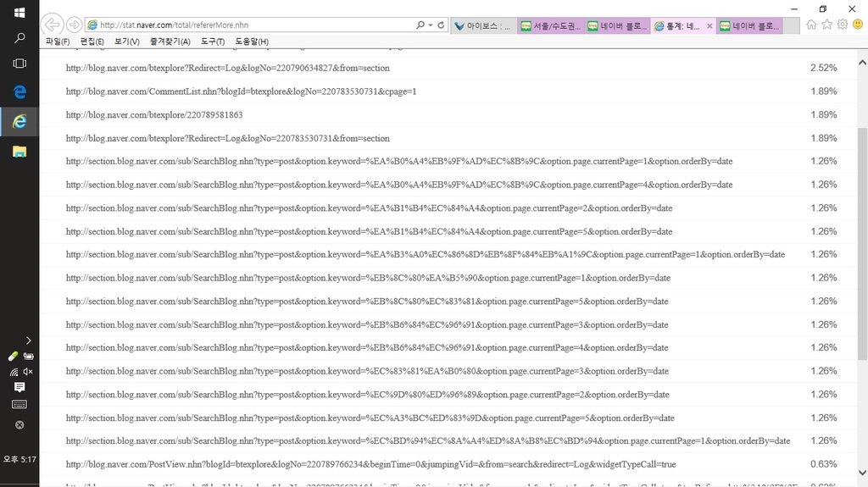The image size is (868, 487).
Task: Open the 도구(T) menu
Action: coord(213,42)
